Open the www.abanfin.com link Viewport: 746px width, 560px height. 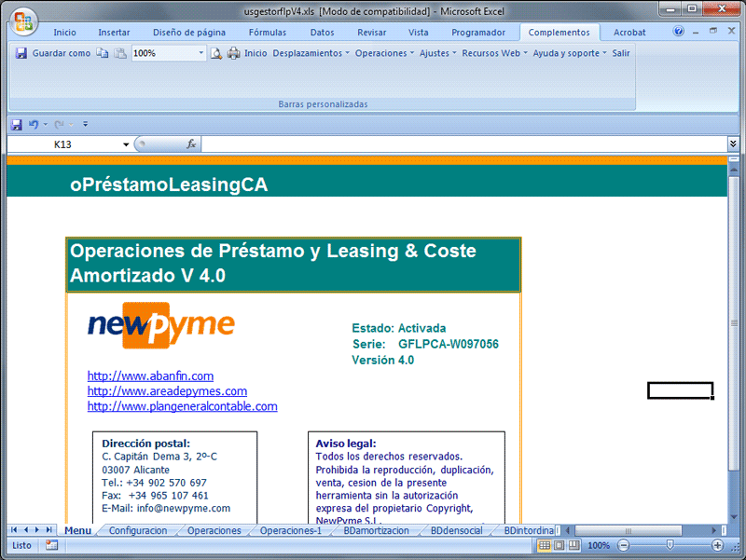pos(150,376)
